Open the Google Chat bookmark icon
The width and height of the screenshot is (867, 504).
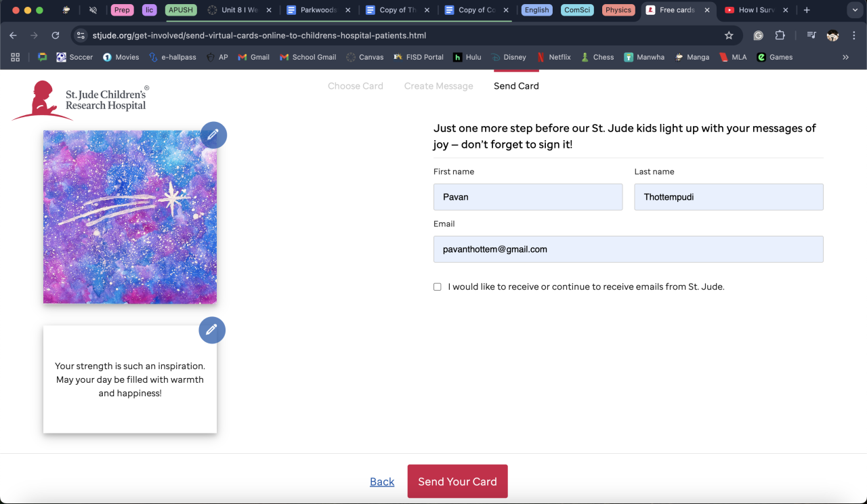tap(42, 57)
